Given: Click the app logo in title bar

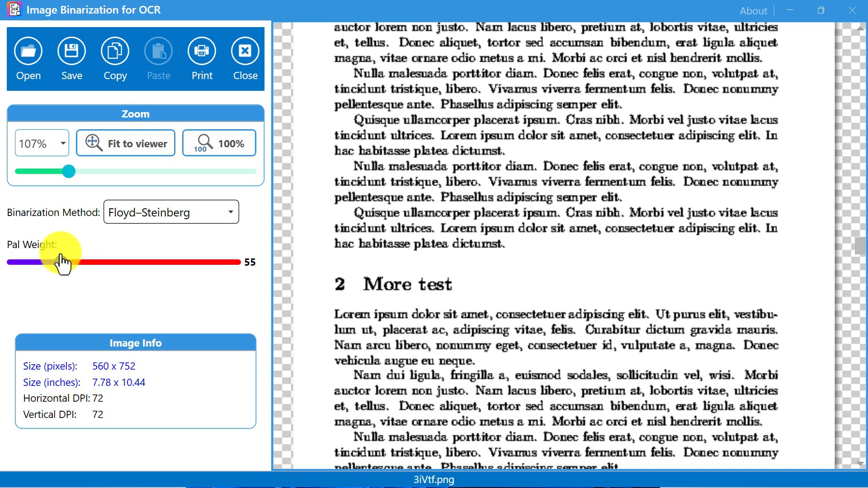Looking at the screenshot, I should (x=14, y=9).
